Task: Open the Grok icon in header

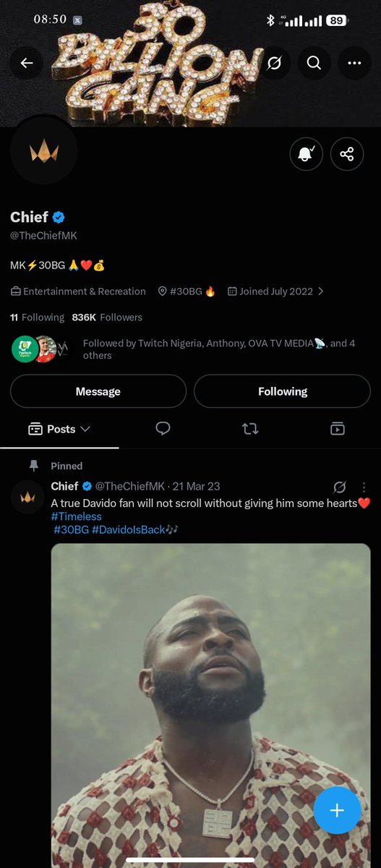Action: coord(274,64)
